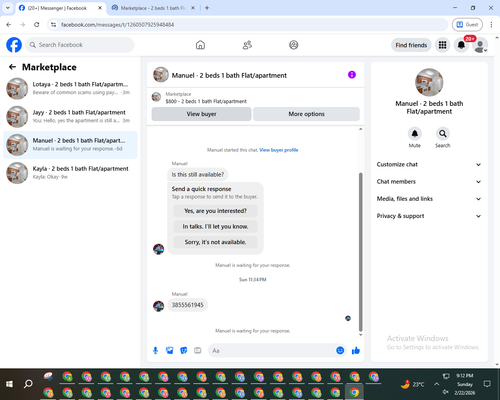Send a voice clip with microphone icon
Image resolution: width=500 pixels, height=400 pixels.
coord(155,350)
